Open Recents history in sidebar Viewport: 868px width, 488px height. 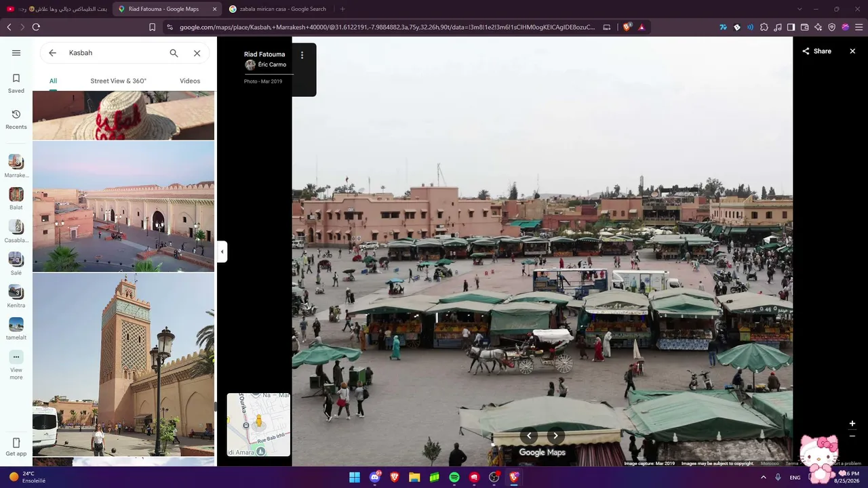16,120
